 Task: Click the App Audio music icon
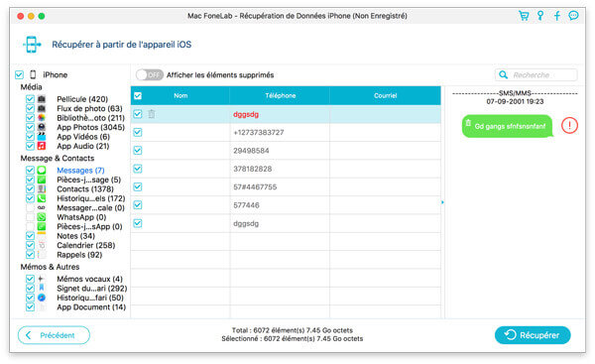coord(42,146)
